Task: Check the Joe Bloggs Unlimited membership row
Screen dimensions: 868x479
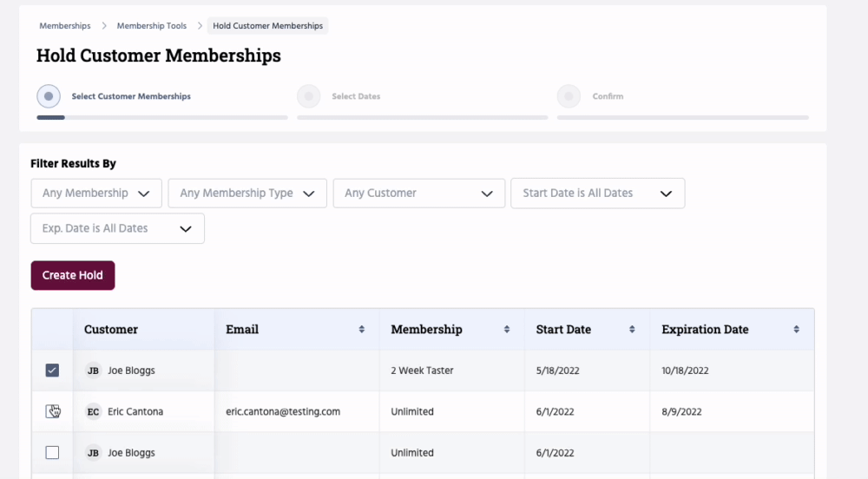Action: point(52,452)
